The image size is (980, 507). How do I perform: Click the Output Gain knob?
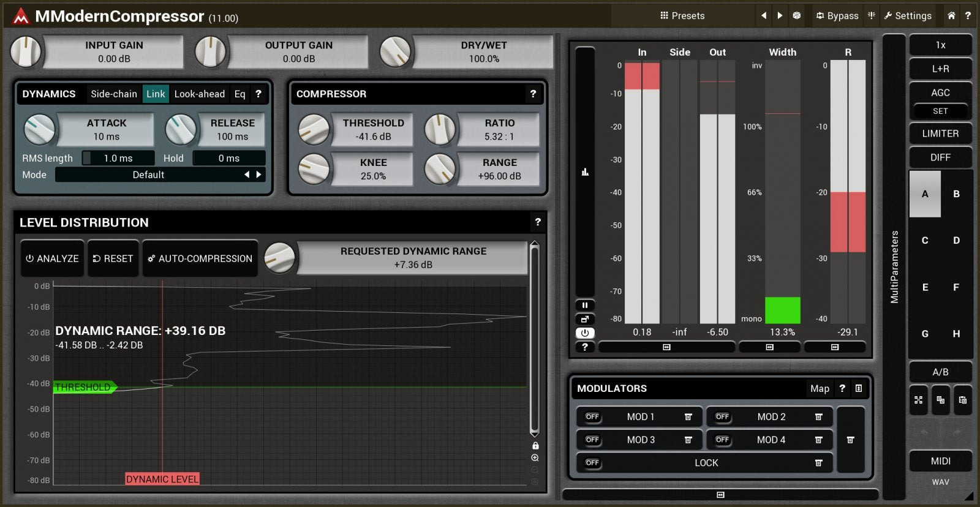(211, 51)
